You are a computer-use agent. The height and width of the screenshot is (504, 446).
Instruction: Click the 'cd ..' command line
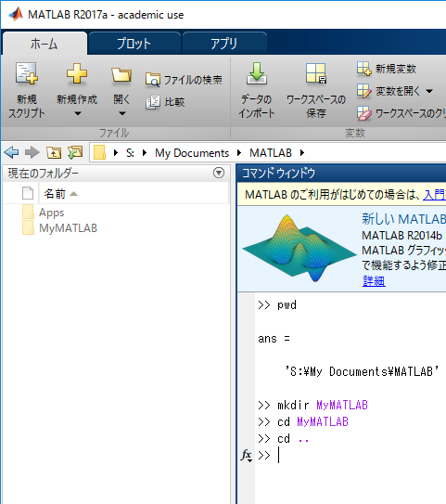tap(284, 438)
